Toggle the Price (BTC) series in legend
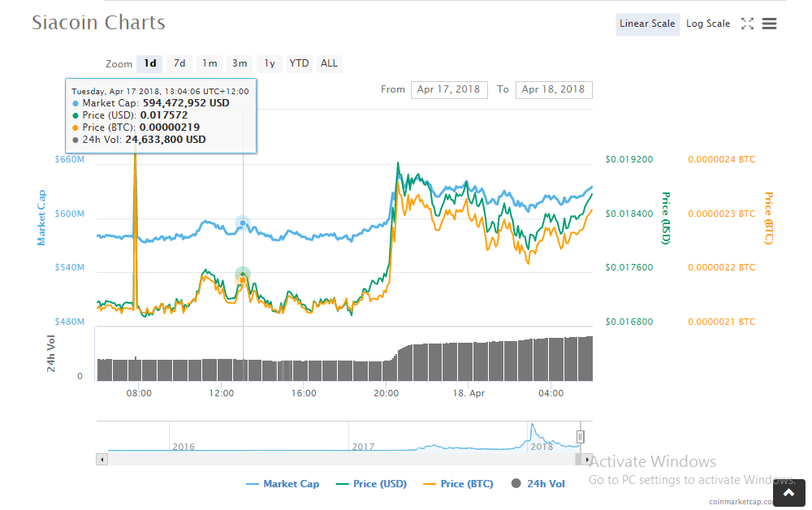Image resolution: width=812 pixels, height=510 pixels. (458, 483)
